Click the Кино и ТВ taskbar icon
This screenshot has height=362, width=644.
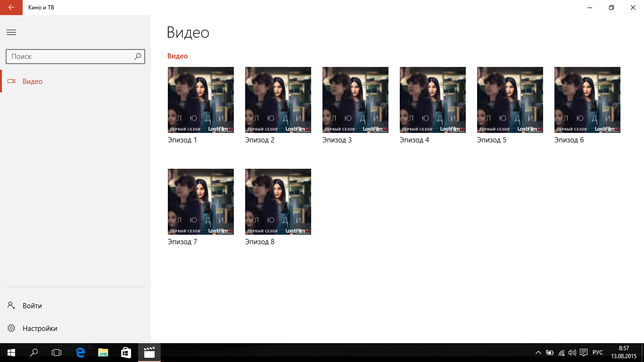pos(149,353)
